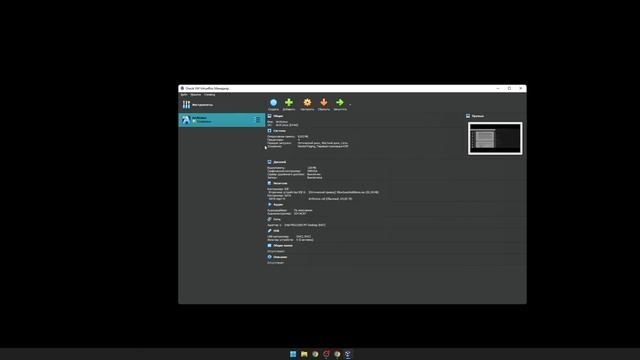Viewport: 640px width, 360px height.
Task: Click the Описание (Description) section header
Action: tap(280, 257)
